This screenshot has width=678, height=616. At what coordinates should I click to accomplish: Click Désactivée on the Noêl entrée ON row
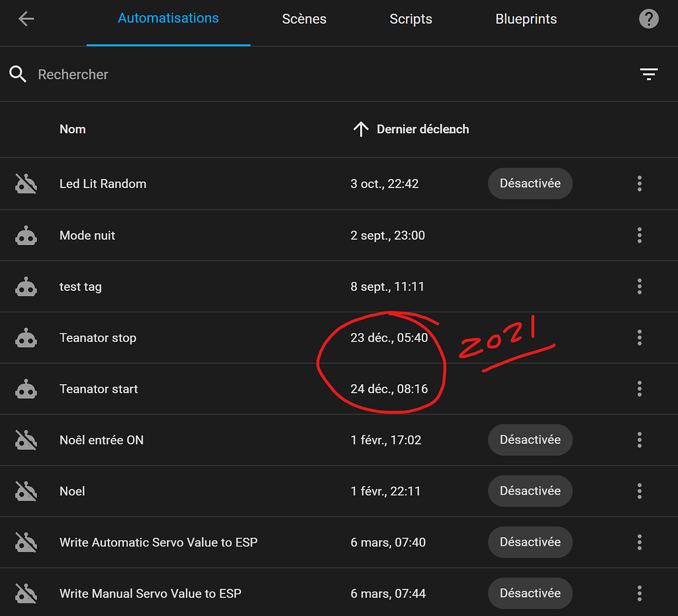[x=530, y=440]
